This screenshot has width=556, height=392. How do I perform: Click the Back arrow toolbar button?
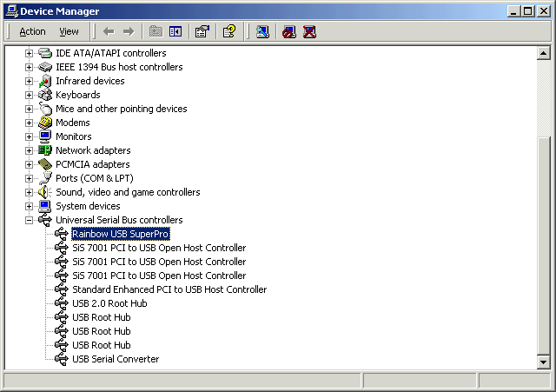coord(109,32)
